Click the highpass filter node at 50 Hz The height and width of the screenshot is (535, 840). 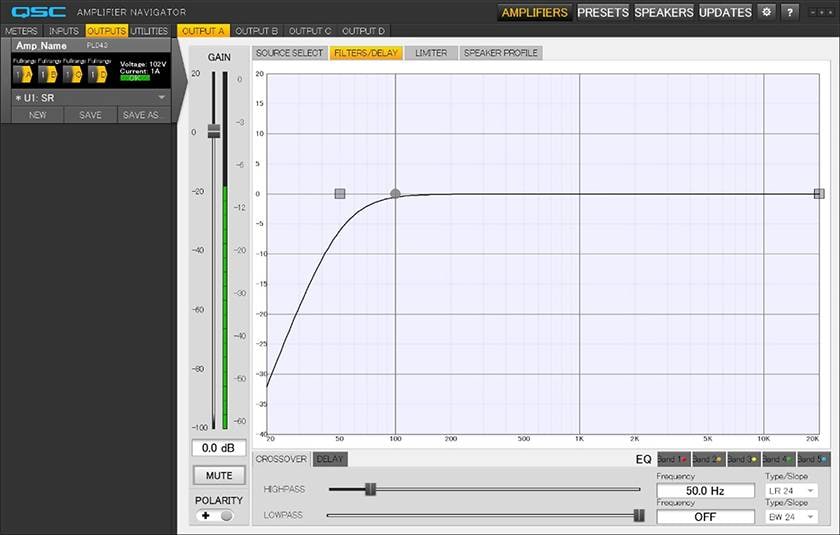pyautogui.click(x=340, y=194)
